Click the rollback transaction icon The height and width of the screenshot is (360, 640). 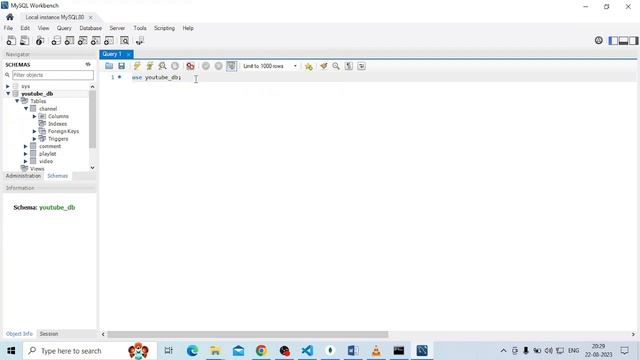218,66
